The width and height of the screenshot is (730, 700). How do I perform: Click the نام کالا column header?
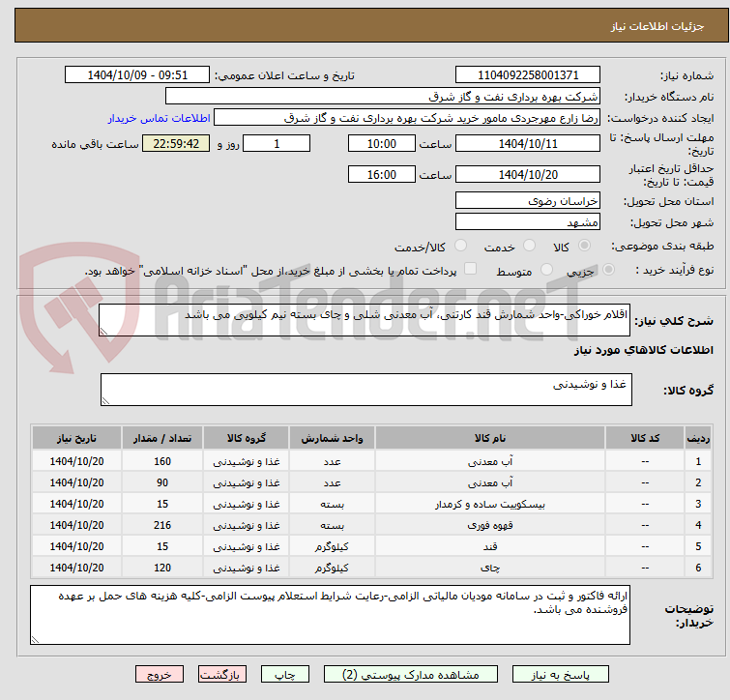490,438
